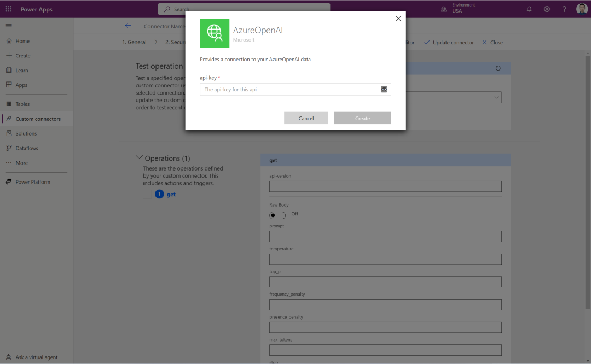Collapse the left navigation hamburger menu
Screen dimensions: 591x364
point(9,26)
